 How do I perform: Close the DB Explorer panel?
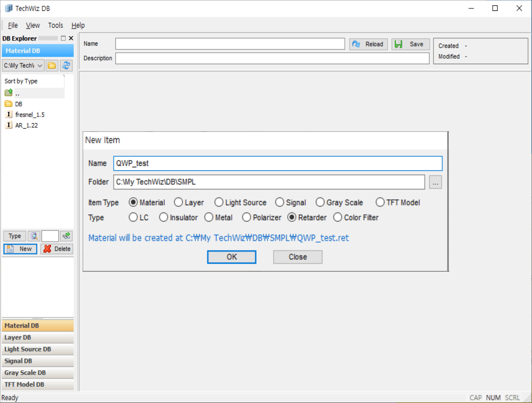[71, 38]
